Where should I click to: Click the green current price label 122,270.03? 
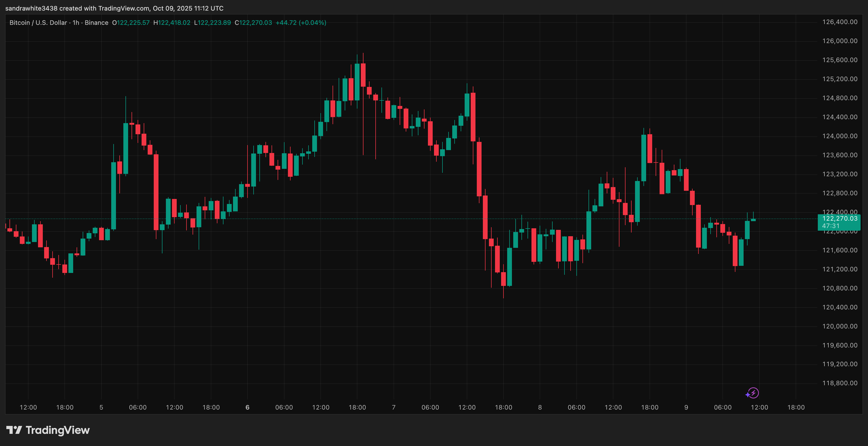tap(840, 219)
